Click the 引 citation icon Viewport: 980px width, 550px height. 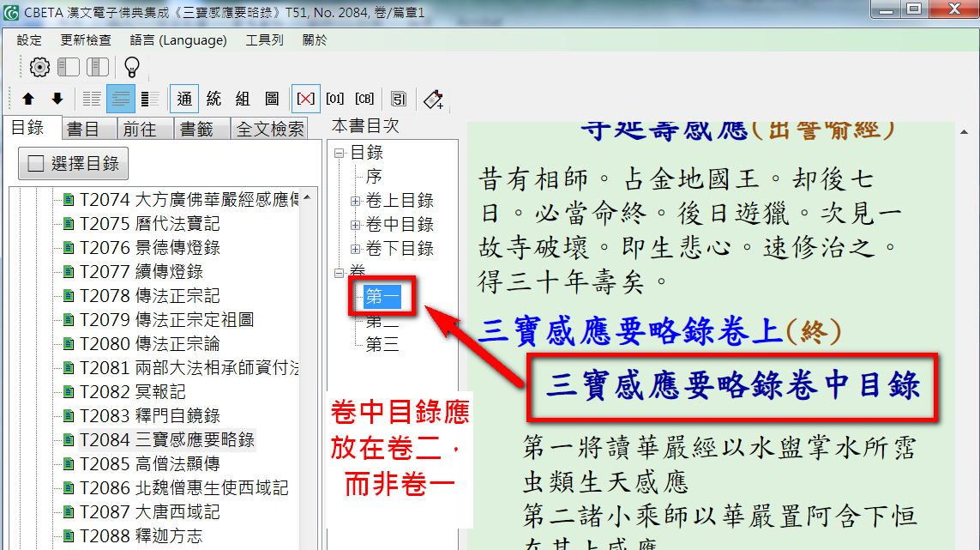(399, 99)
